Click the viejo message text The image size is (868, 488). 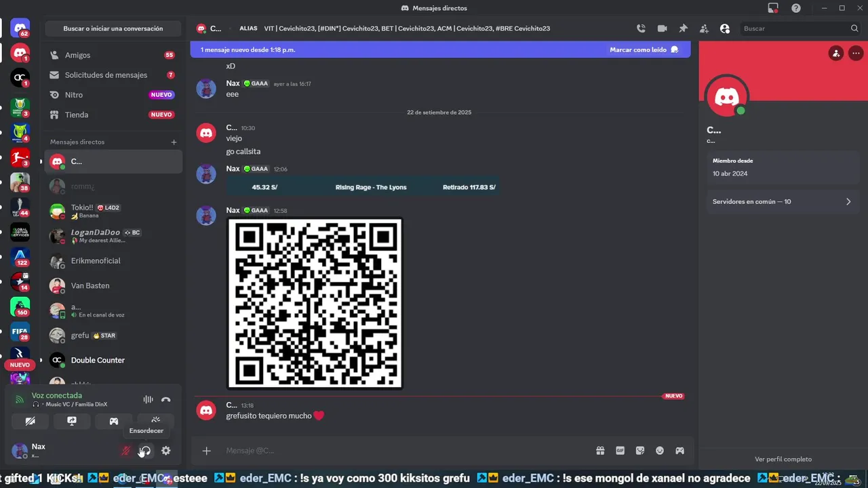[x=234, y=138]
